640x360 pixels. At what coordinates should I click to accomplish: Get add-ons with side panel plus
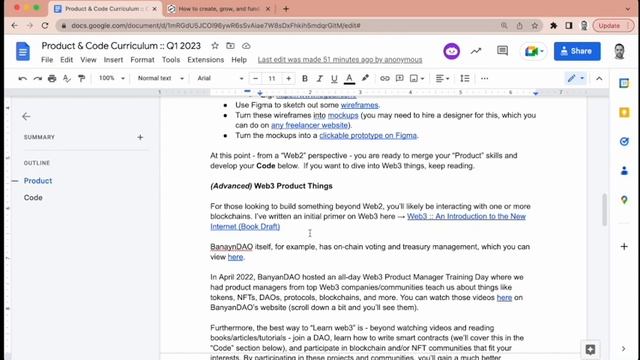(x=624, y=247)
